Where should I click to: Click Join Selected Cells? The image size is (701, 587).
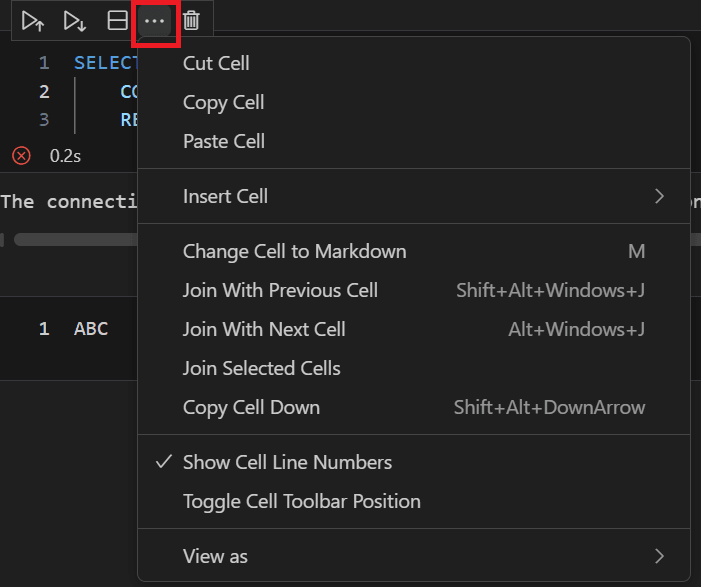point(261,368)
